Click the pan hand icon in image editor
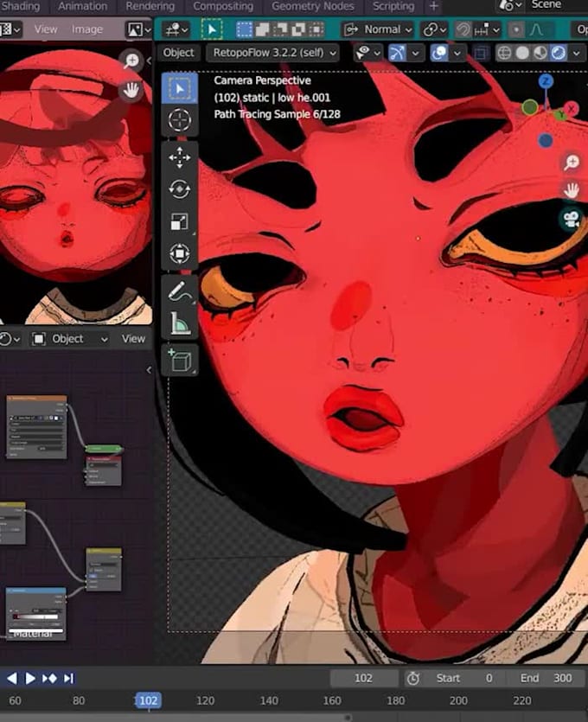This screenshot has height=722, width=588. click(131, 90)
